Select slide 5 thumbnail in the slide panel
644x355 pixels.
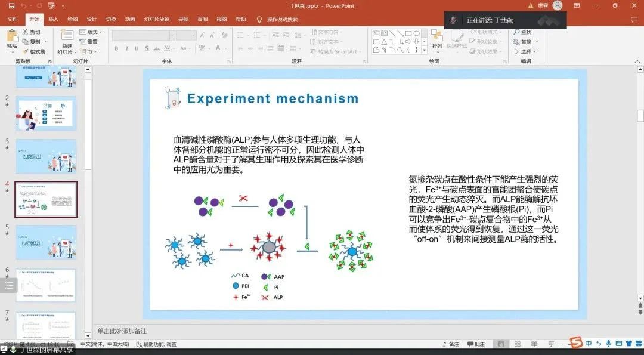46,242
